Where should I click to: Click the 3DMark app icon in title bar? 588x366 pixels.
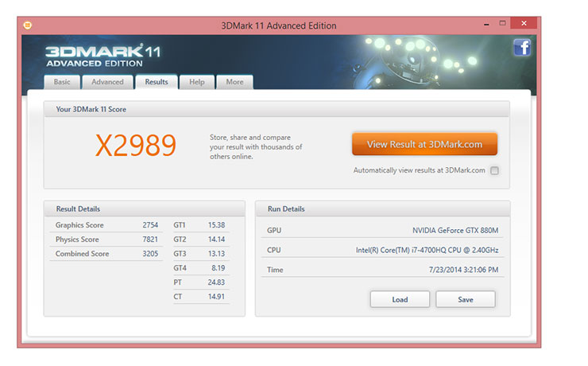pyautogui.click(x=27, y=25)
